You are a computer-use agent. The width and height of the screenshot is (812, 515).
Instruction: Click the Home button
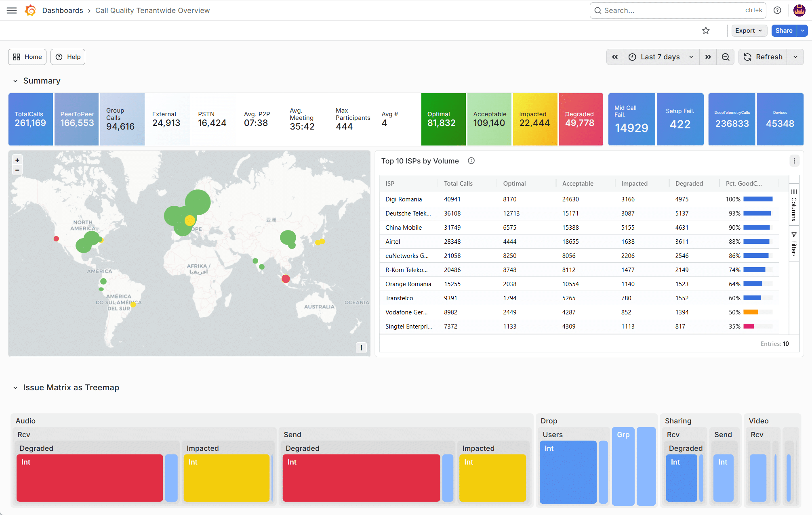click(27, 57)
